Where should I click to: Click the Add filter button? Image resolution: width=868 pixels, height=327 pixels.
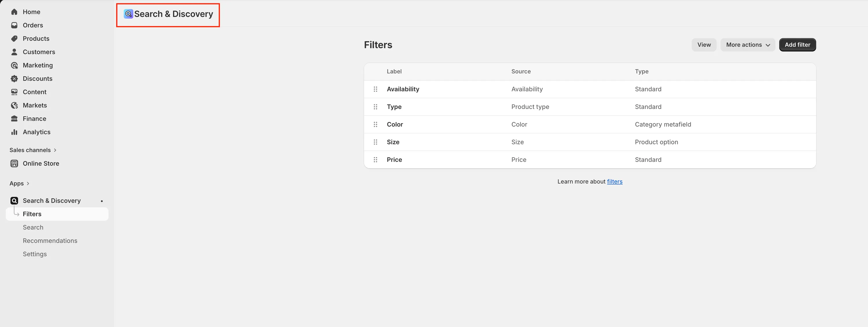pos(798,45)
